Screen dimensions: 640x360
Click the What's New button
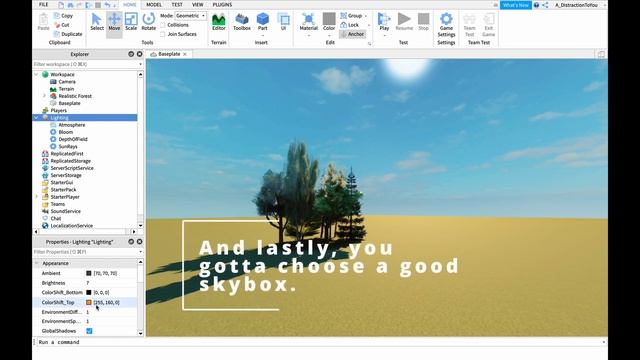[516, 5]
